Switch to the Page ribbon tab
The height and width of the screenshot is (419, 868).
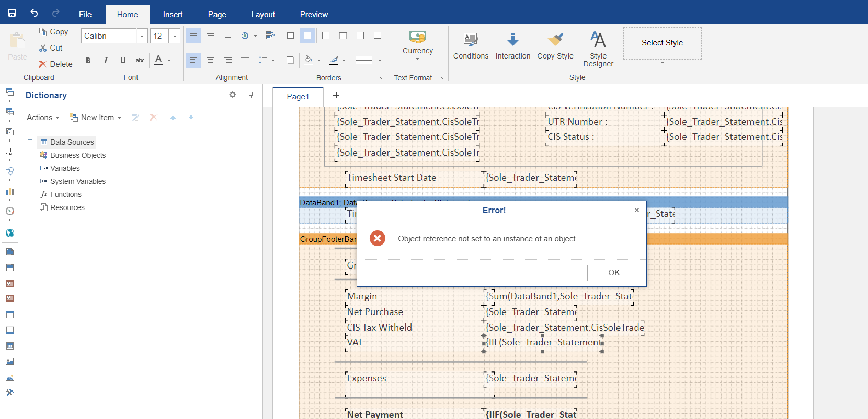pos(217,14)
